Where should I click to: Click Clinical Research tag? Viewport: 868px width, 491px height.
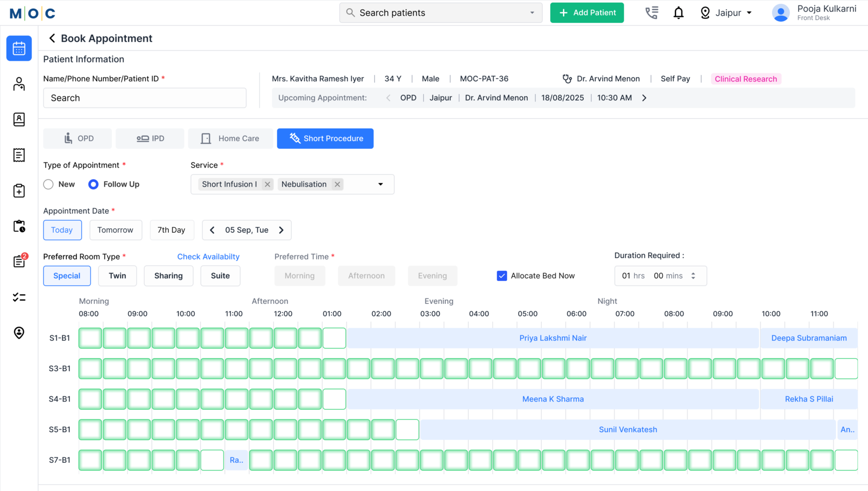tap(746, 79)
